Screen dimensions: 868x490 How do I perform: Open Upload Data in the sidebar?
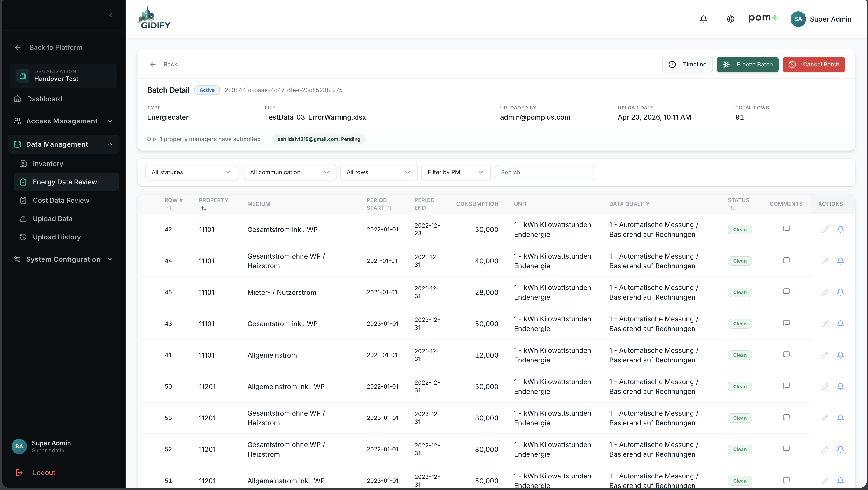pos(66,219)
